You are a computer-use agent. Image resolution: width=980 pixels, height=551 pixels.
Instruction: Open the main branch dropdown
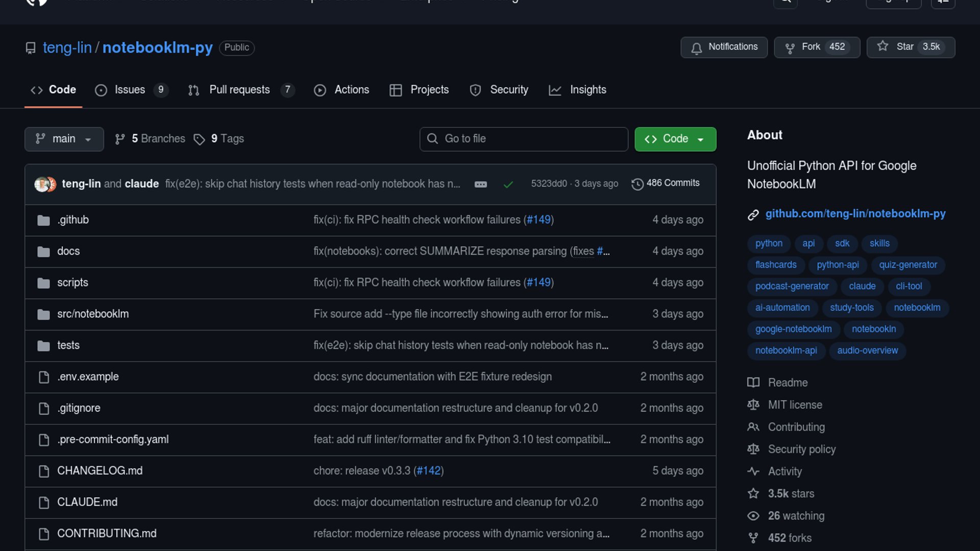click(x=64, y=139)
